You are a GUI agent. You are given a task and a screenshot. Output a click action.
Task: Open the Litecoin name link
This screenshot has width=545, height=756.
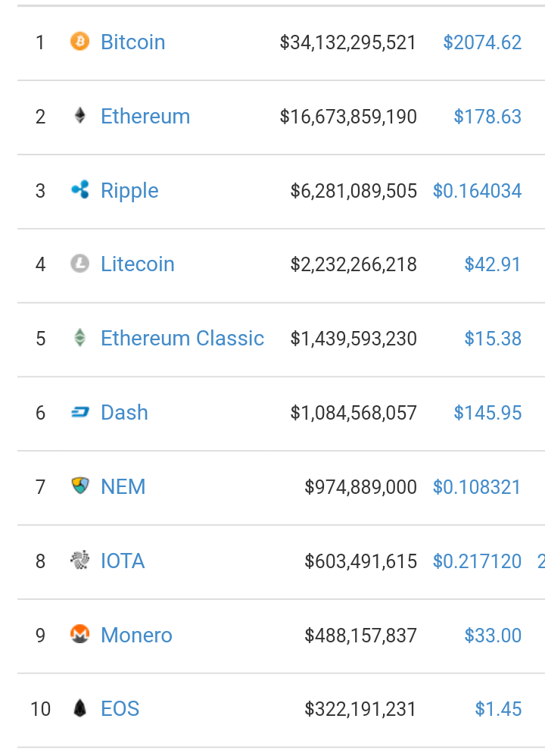[x=137, y=264]
